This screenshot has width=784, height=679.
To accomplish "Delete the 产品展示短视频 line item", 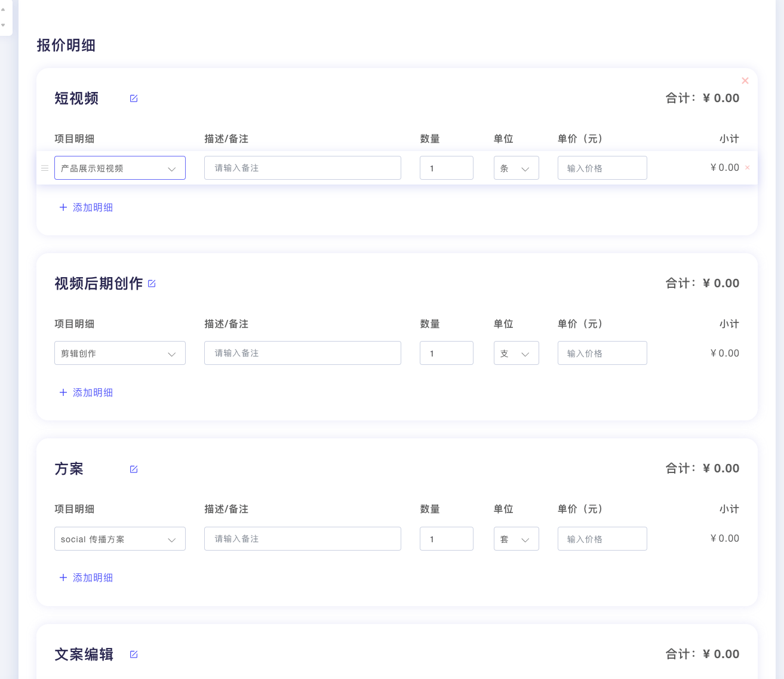I will coord(748,168).
